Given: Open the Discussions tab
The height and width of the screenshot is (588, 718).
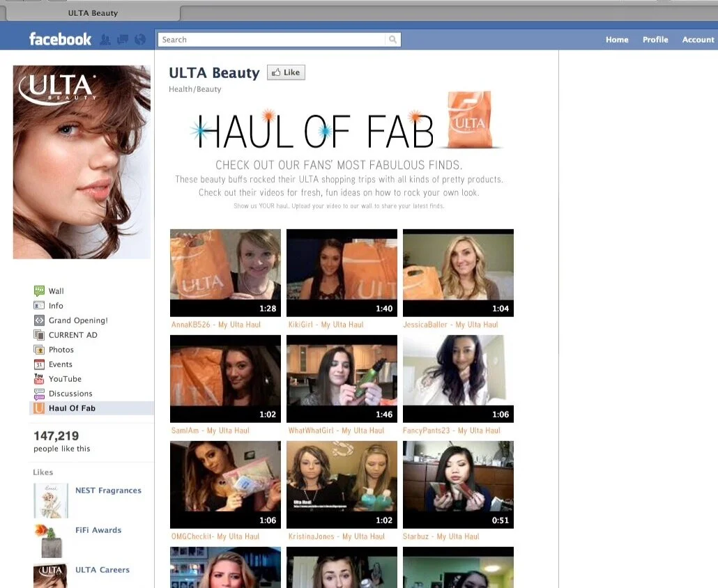Looking at the screenshot, I should point(70,394).
